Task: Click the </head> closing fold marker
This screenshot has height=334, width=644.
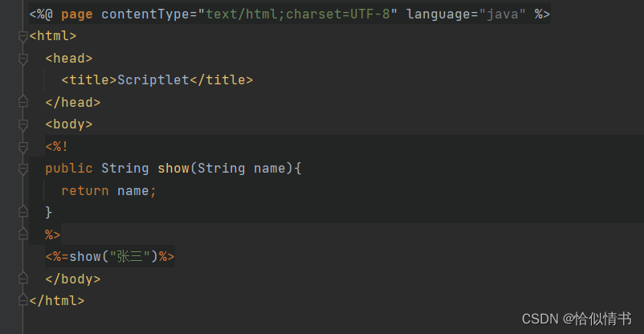Action: 23,101
